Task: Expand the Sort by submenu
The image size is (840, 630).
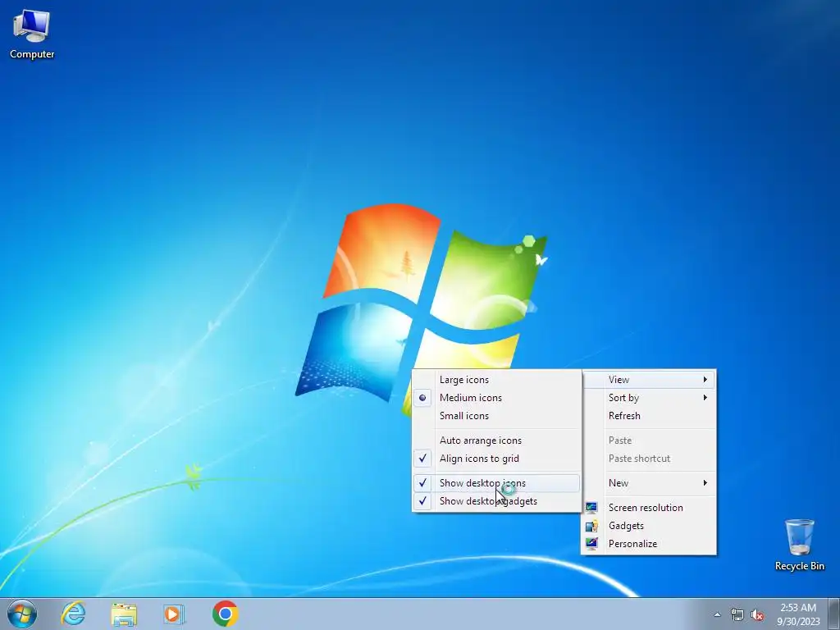Action: tap(649, 398)
